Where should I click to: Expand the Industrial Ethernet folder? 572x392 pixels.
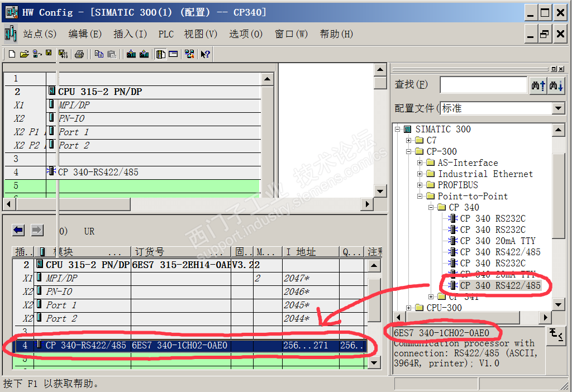point(420,174)
